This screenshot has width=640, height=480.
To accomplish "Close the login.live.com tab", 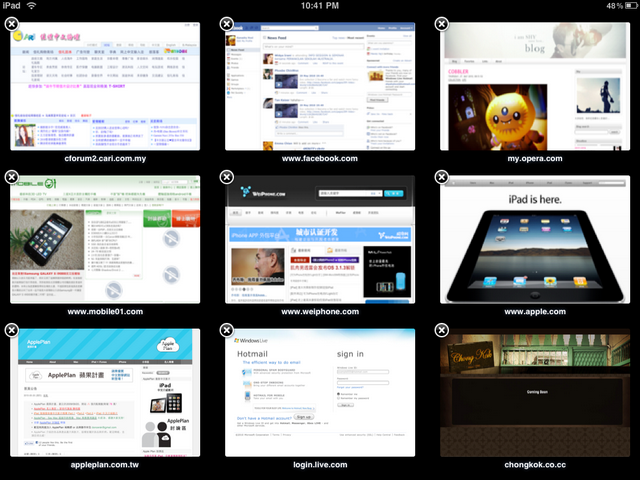I will point(227,330).
